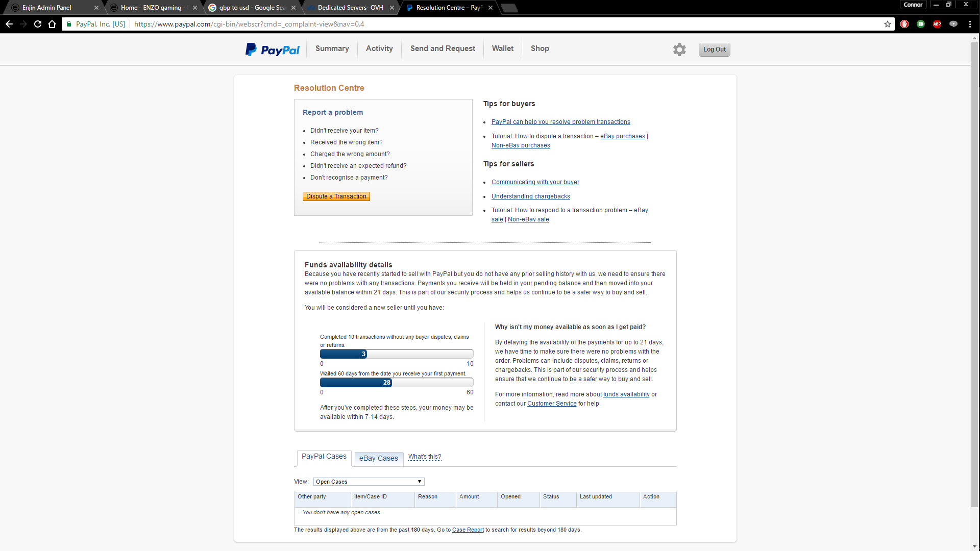Go back with browser back arrow
The width and height of the screenshot is (980, 551).
[x=9, y=24]
